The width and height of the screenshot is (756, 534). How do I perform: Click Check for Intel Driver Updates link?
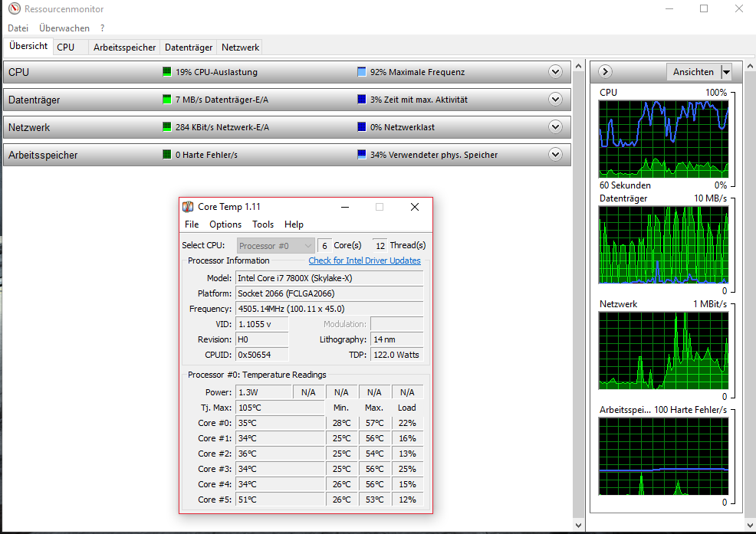364,260
